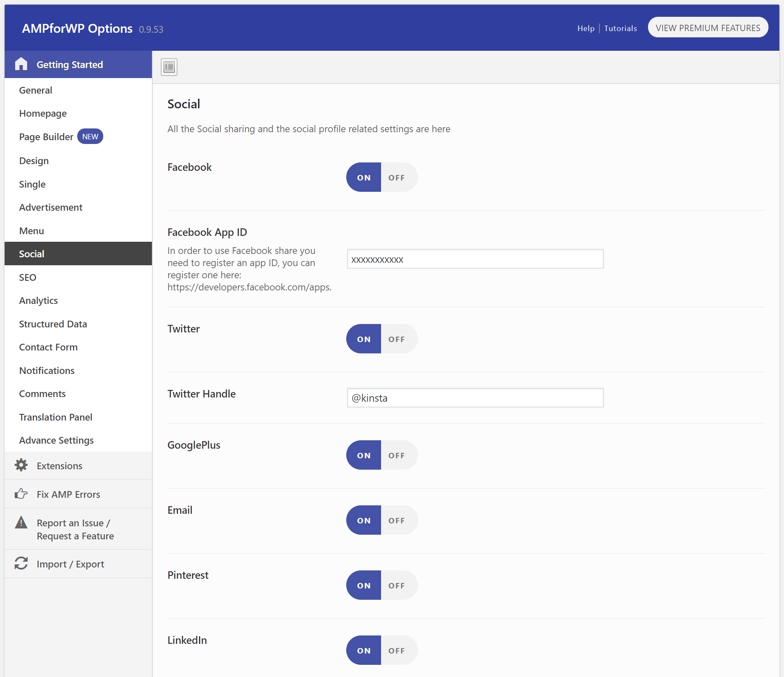The width and height of the screenshot is (784, 677).
Task: Expand the Getting Started section
Action: (x=70, y=65)
